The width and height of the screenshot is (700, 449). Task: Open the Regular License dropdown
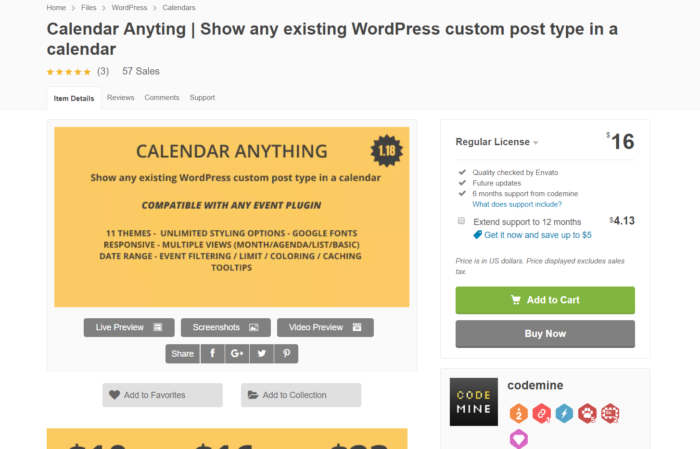tap(496, 142)
